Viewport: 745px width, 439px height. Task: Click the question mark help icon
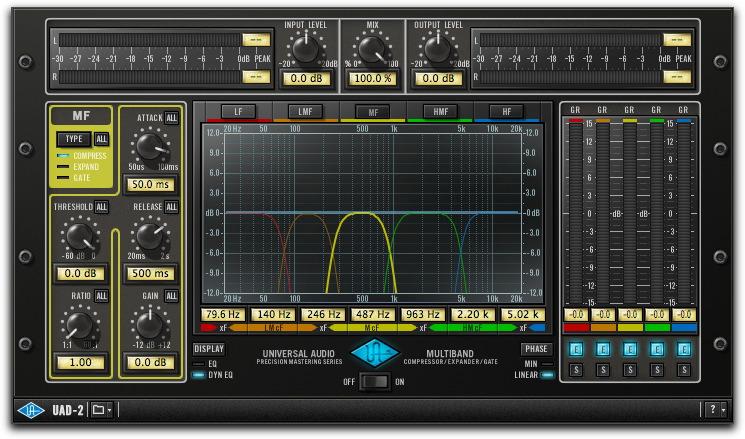tap(712, 409)
